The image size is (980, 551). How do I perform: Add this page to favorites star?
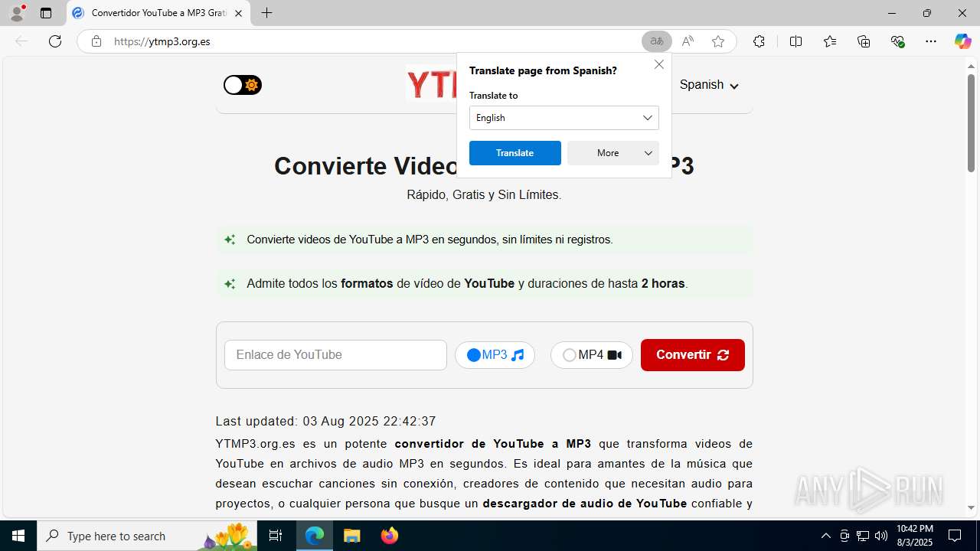[x=718, y=41]
